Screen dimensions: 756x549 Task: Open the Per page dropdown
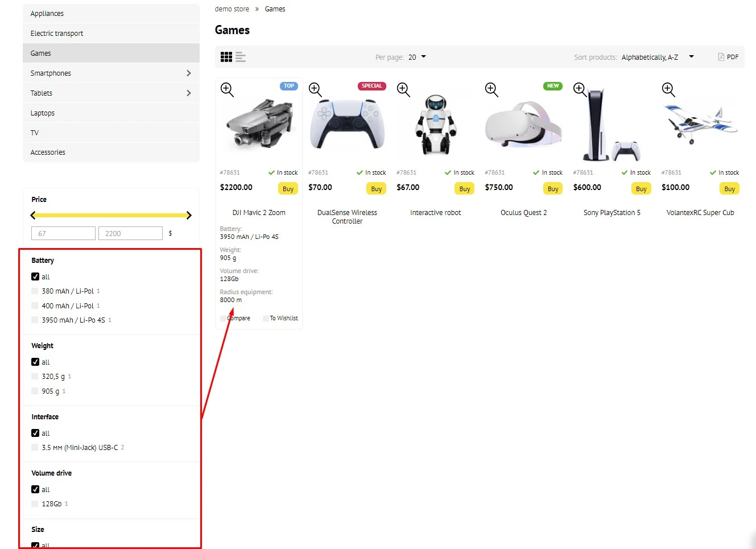click(416, 57)
